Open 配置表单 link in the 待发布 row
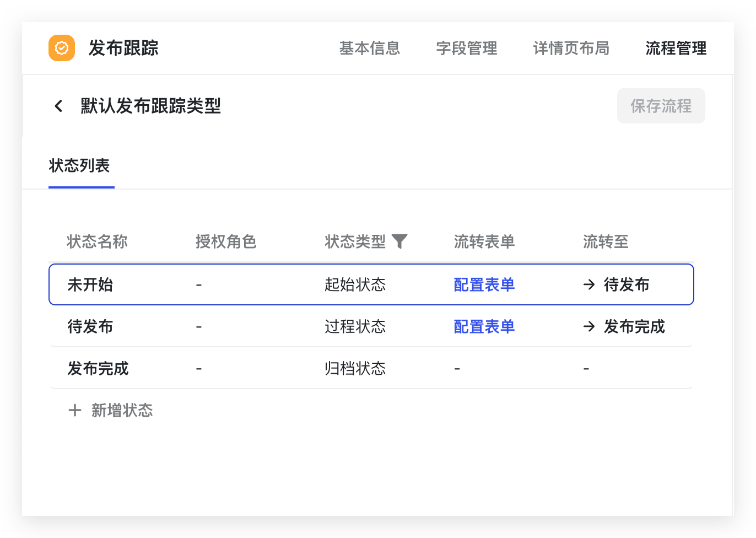This screenshot has width=756, height=538. tap(484, 326)
